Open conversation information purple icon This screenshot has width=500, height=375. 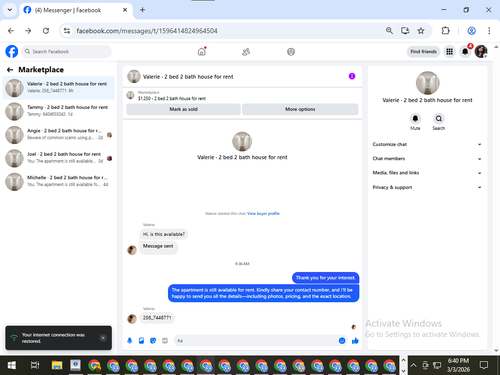[352, 76]
